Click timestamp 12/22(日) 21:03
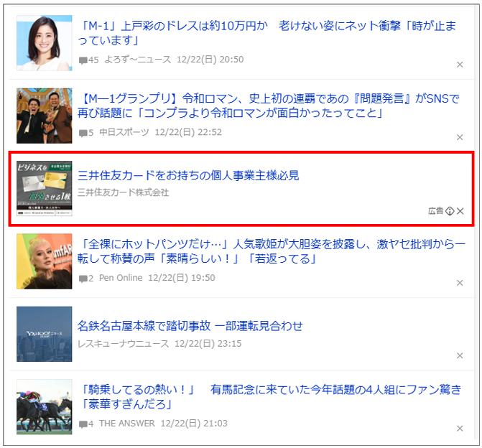482x448 pixels. [x=194, y=424]
